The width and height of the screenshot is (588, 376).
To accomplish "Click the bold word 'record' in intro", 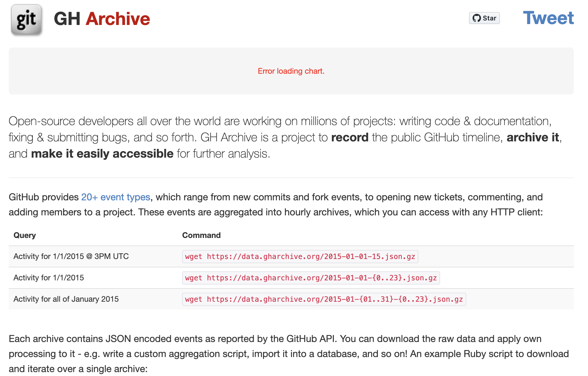I will (x=350, y=137).
